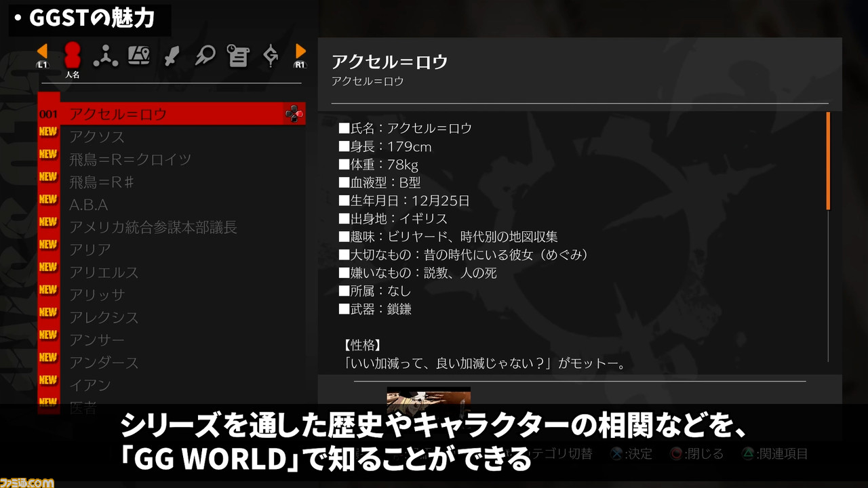Select the アンダース list entry
The width and height of the screenshot is (868, 488).
104,363
